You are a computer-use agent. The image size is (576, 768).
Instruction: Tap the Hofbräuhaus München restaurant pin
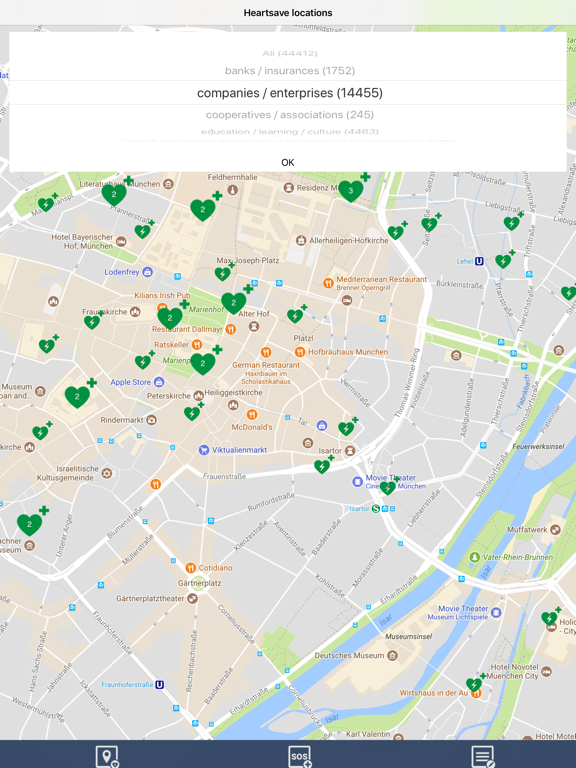300,352
